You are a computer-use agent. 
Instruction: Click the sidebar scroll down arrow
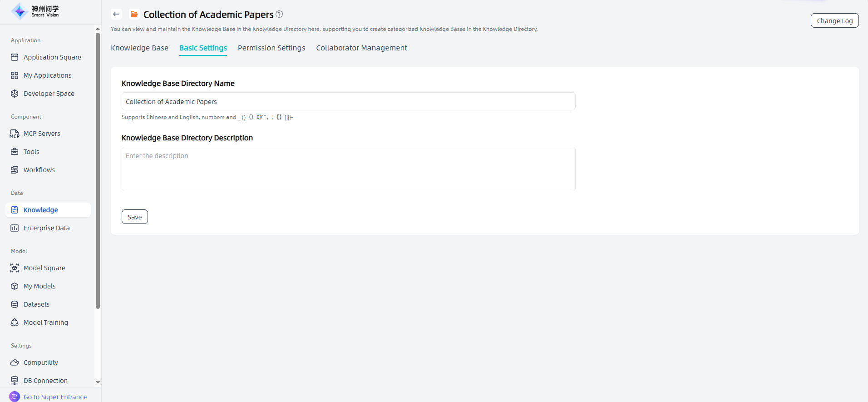click(x=98, y=382)
